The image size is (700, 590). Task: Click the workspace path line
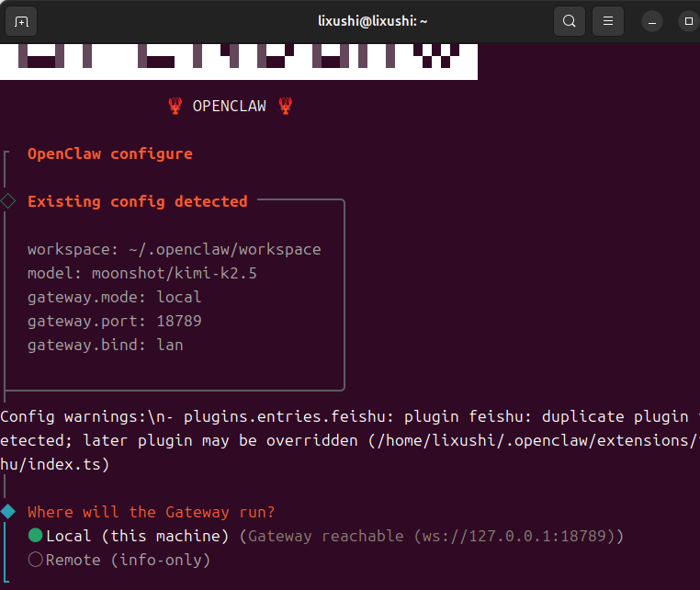click(175, 250)
